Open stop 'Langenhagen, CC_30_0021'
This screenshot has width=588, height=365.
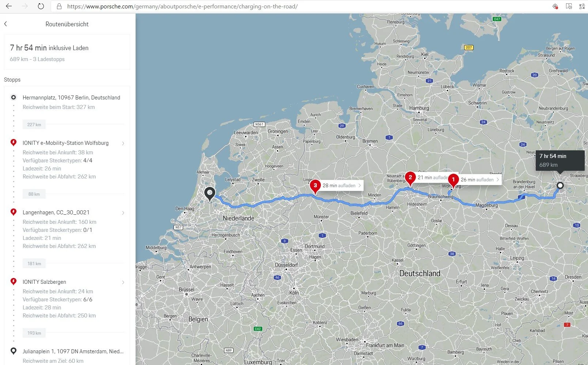(x=56, y=212)
